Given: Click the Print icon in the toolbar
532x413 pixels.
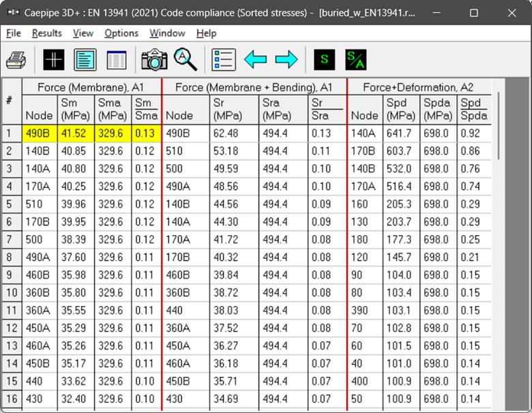Looking at the screenshot, I should [x=16, y=60].
